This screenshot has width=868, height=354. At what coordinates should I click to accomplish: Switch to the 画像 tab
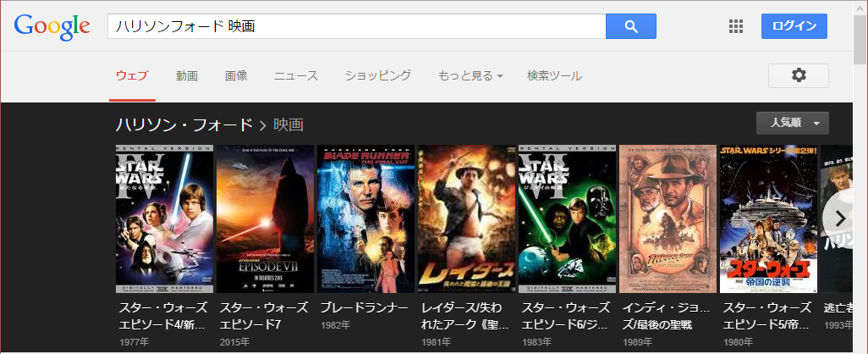236,76
